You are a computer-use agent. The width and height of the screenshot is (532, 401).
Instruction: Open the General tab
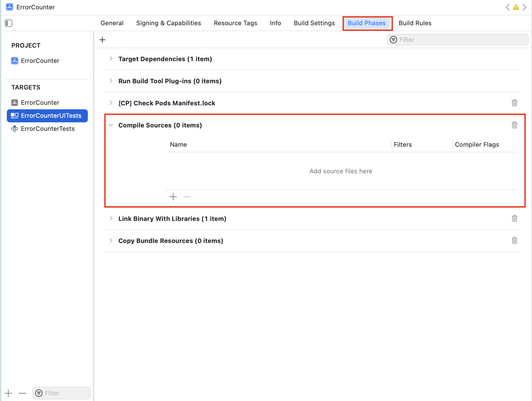pyautogui.click(x=112, y=23)
